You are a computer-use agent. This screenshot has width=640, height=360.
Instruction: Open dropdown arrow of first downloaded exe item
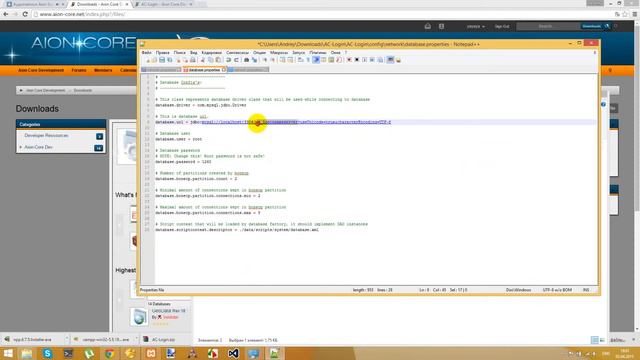[x=67, y=339]
